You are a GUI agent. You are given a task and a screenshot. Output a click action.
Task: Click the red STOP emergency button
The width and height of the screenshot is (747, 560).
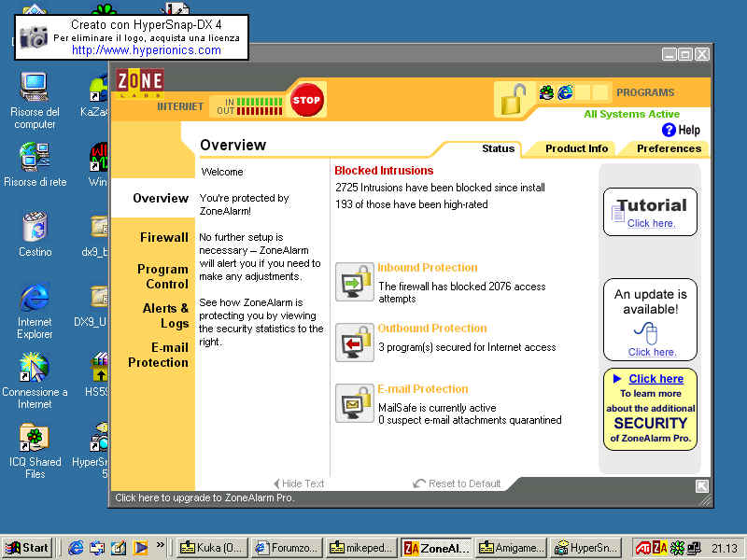click(x=306, y=100)
